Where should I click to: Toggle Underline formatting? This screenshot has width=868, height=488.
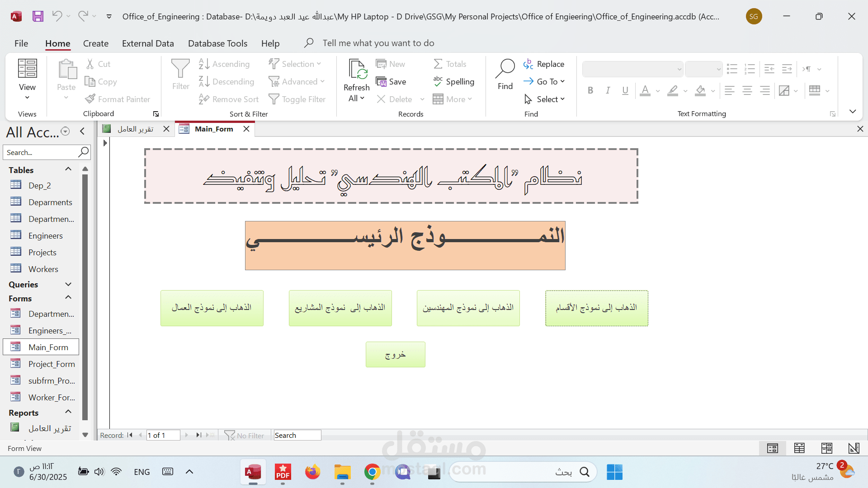[625, 91]
